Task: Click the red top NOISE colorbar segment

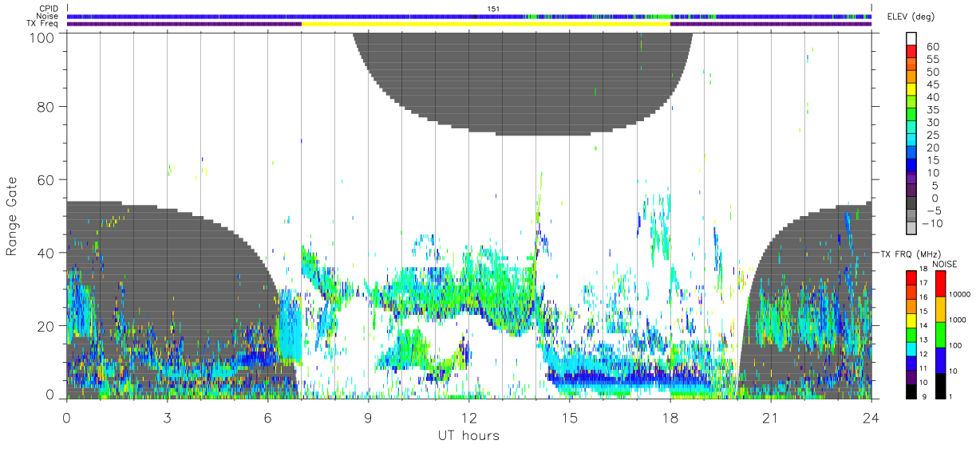Action: pos(940,284)
